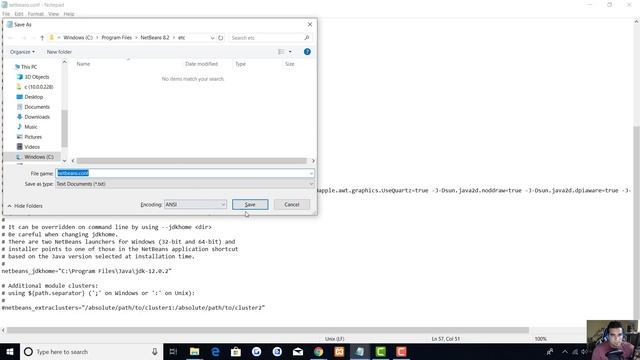The height and width of the screenshot is (360, 640).
Task: Open the Windows Start menu
Action: tap(10, 351)
